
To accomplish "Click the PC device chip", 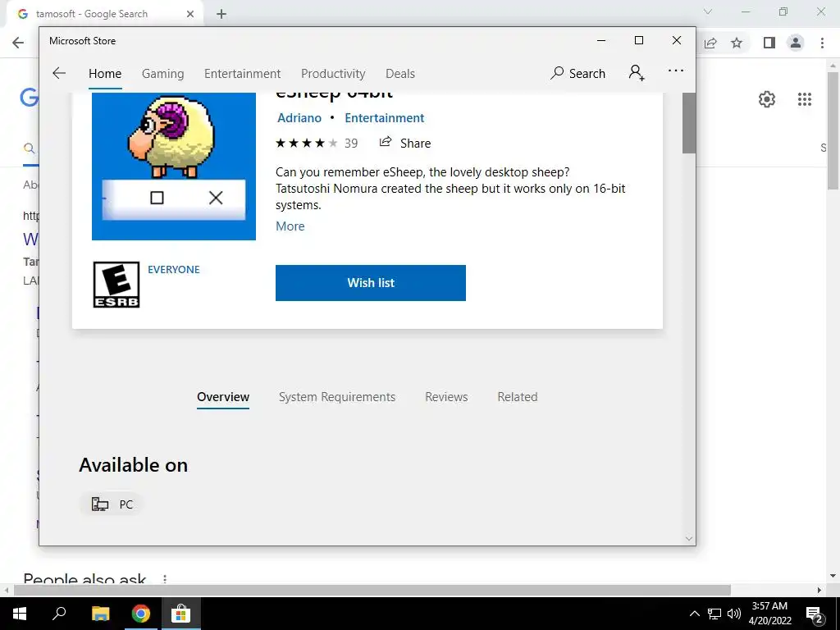I will click(x=112, y=504).
